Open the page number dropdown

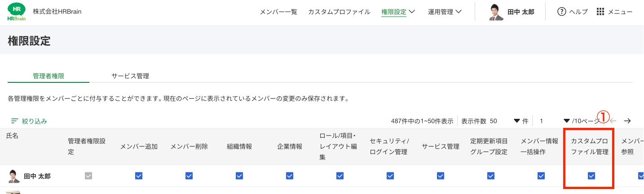(566, 121)
